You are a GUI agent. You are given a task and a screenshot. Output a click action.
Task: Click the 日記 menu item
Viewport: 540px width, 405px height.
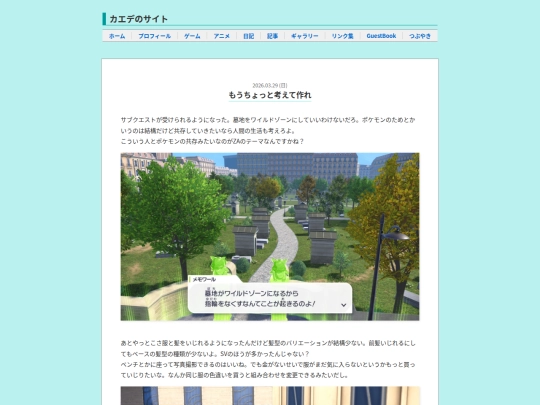click(248, 36)
